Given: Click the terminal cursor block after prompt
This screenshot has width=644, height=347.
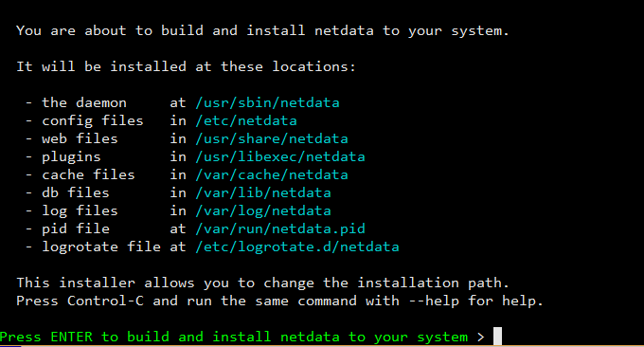Looking at the screenshot, I should click(497, 337).
